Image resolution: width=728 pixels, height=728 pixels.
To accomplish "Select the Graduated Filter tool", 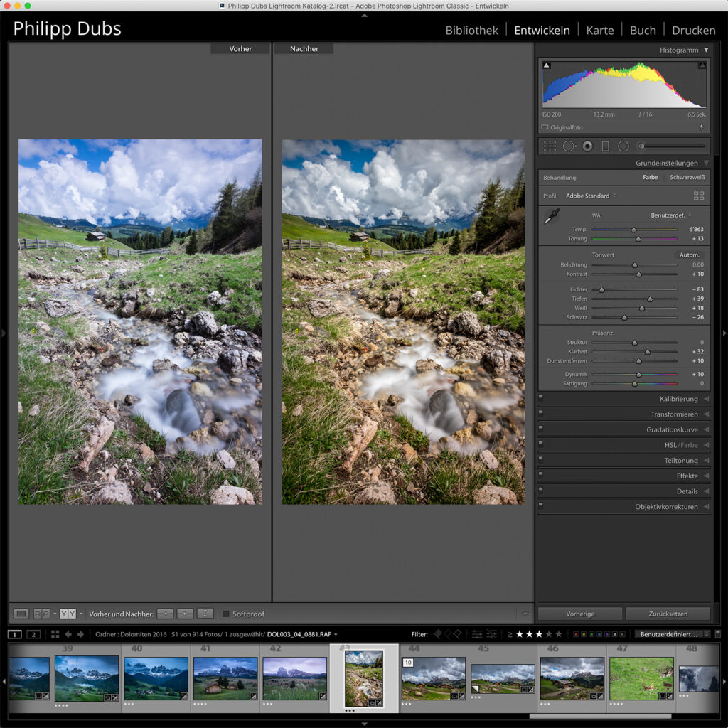I will (x=606, y=146).
